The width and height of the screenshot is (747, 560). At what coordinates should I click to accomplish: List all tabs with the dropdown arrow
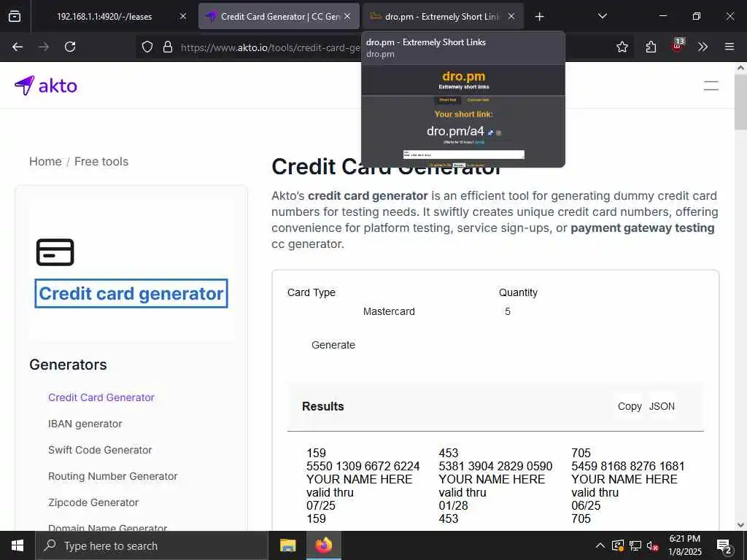tap(602, 16)
